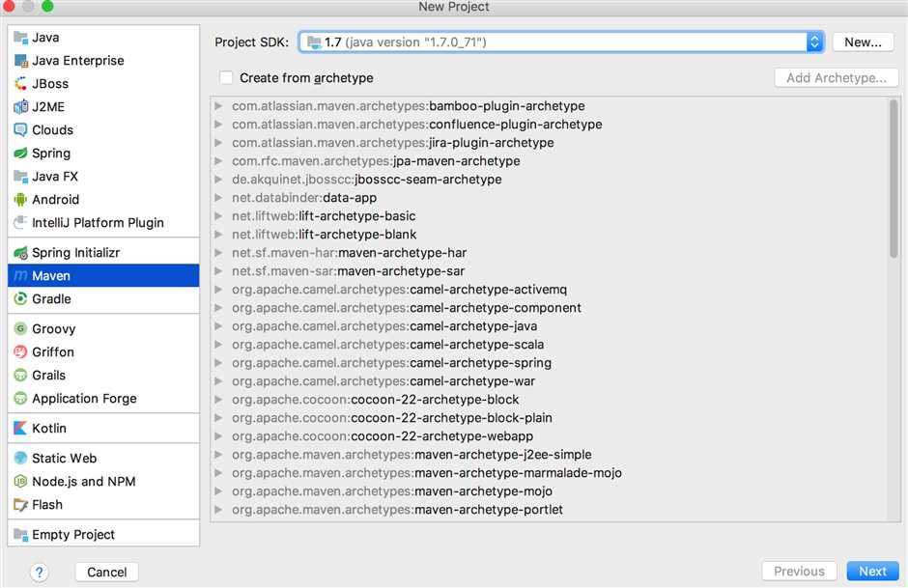This screenshot has height=588, width=908.
Task: Select the Static Web project label
Action: (x=65, y=459)
